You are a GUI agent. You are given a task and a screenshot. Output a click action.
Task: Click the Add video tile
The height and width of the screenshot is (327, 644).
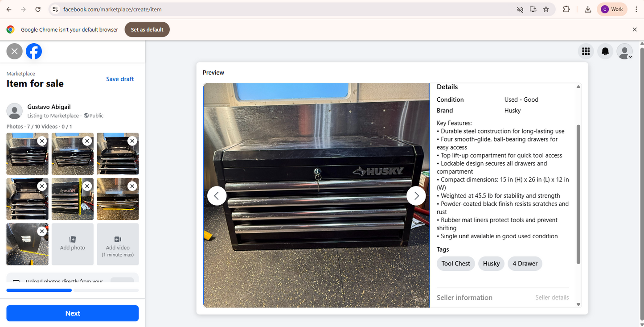(118, 244)
